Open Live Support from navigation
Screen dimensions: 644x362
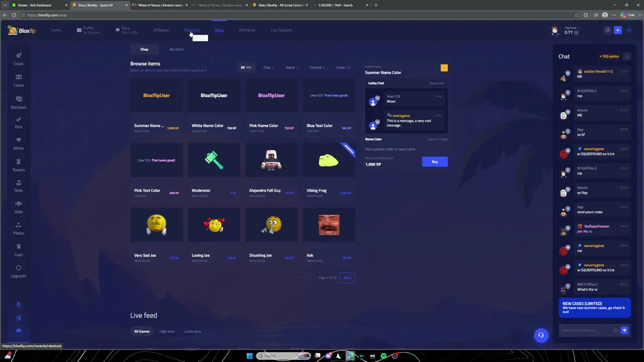pyautogui.click(x=281, y=30)
